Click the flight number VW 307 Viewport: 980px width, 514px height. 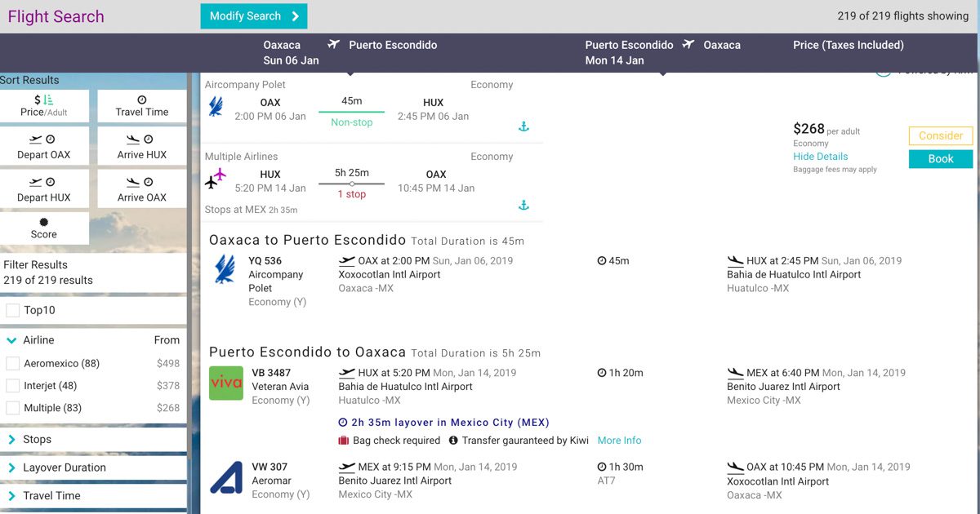click(269, 467)
